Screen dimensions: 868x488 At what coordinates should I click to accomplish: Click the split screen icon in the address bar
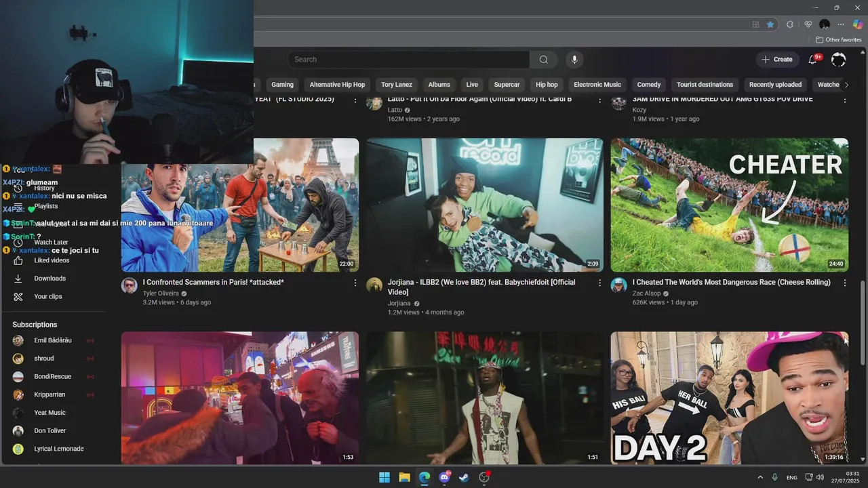(x=755, y=24)
